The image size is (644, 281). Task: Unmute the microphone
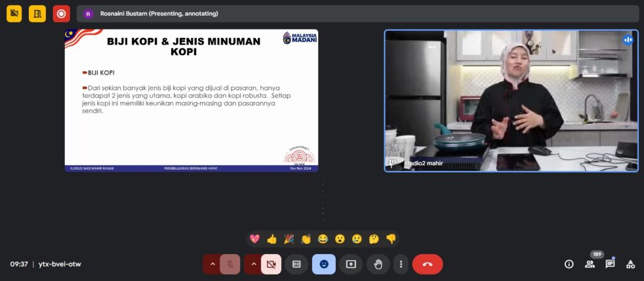click(230, 265)
